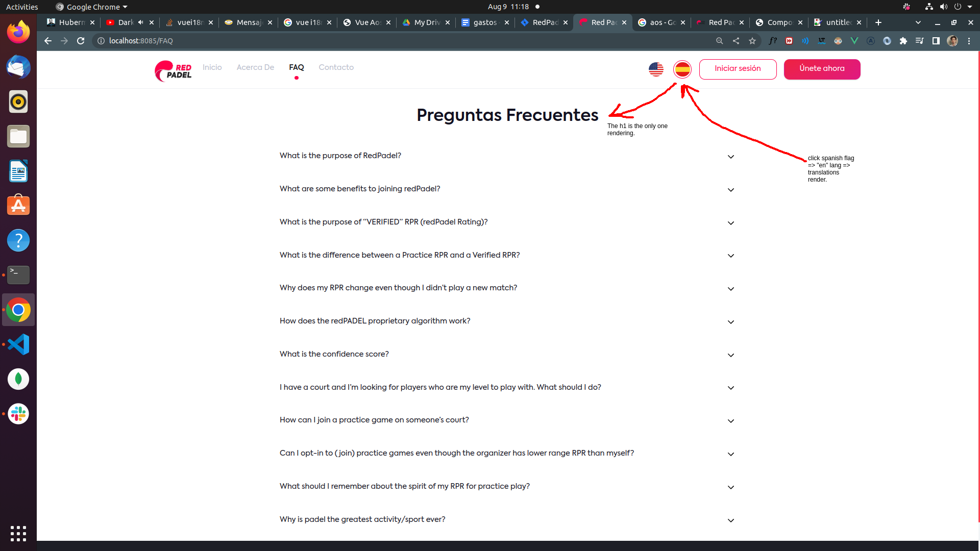Click the 'Iniciar sesión' button
The height and width of the screenshot is (551, 980).
[x=738, y=69]
